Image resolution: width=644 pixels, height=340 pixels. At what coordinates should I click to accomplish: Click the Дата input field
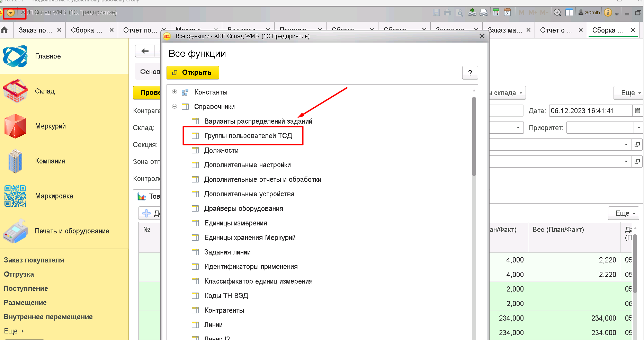pos(591,111)
